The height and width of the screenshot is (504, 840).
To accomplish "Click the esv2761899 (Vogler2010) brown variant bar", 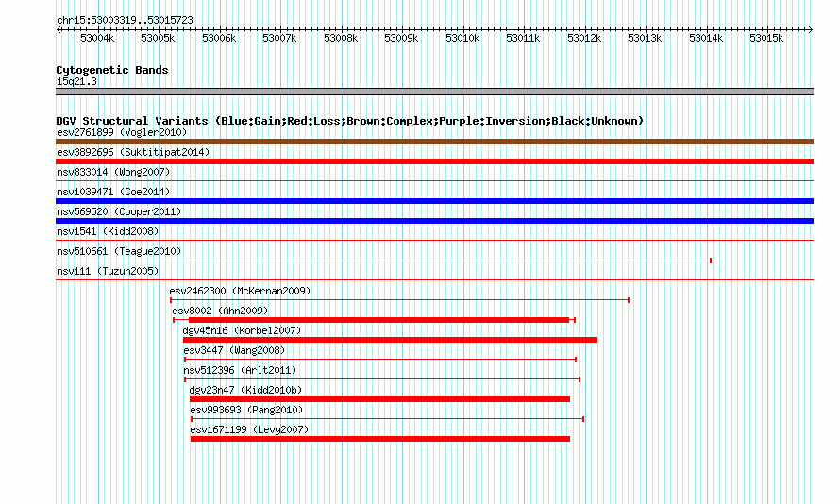I will [434, 142].
